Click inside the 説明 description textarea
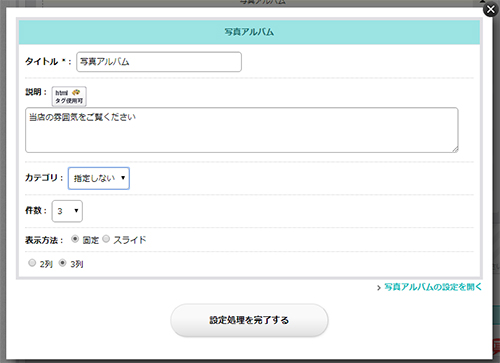 tap(242, 130)
